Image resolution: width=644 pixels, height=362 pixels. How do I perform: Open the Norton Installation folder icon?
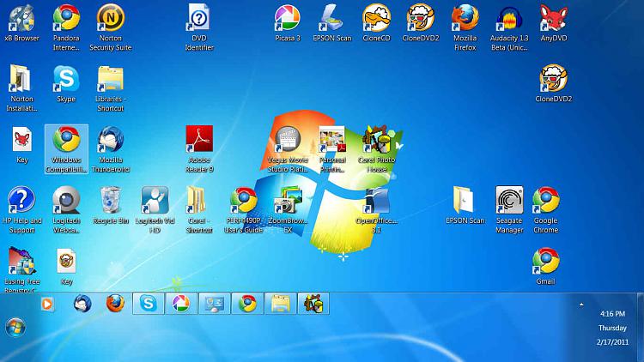point(21,79)
